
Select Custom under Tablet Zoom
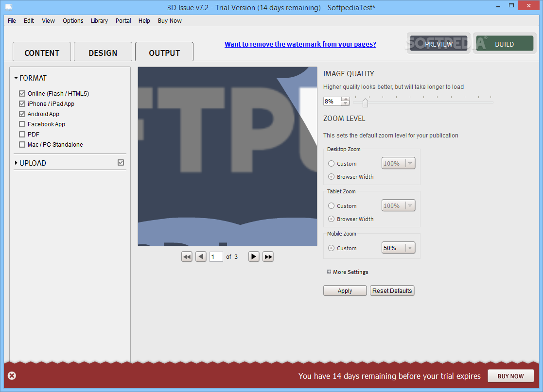click(332, 206)
